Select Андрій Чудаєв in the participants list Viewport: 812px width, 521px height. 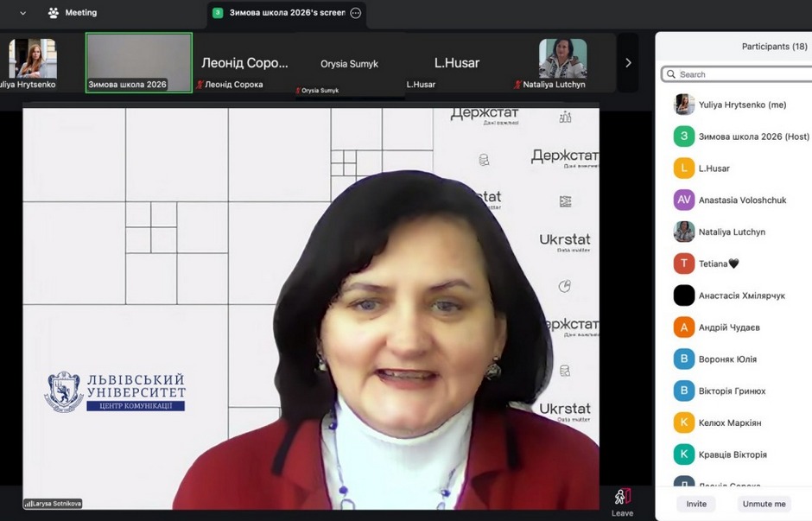(729, 327)
